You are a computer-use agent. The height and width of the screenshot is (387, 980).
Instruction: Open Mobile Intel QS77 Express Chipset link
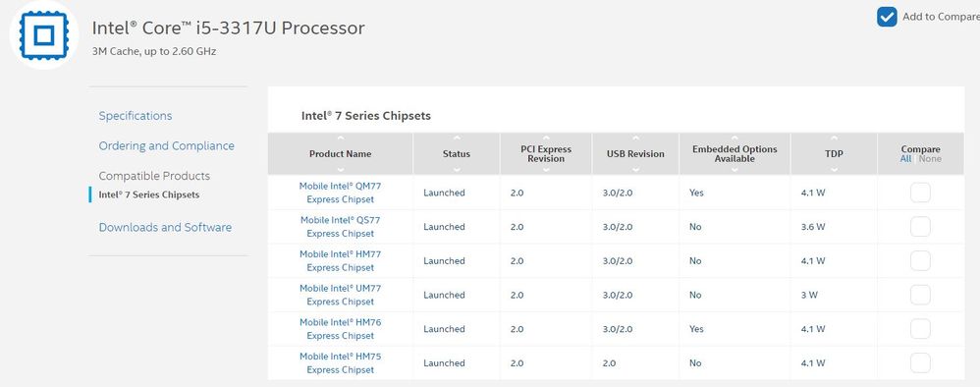point(340,227)
